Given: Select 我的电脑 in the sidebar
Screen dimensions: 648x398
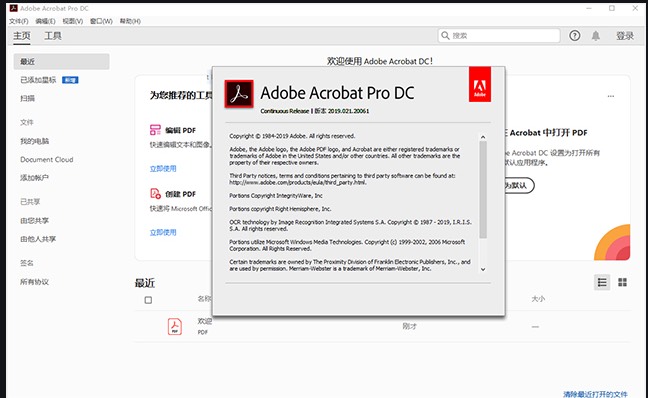Looking at the screenshot, I should (x=34, y=141).
